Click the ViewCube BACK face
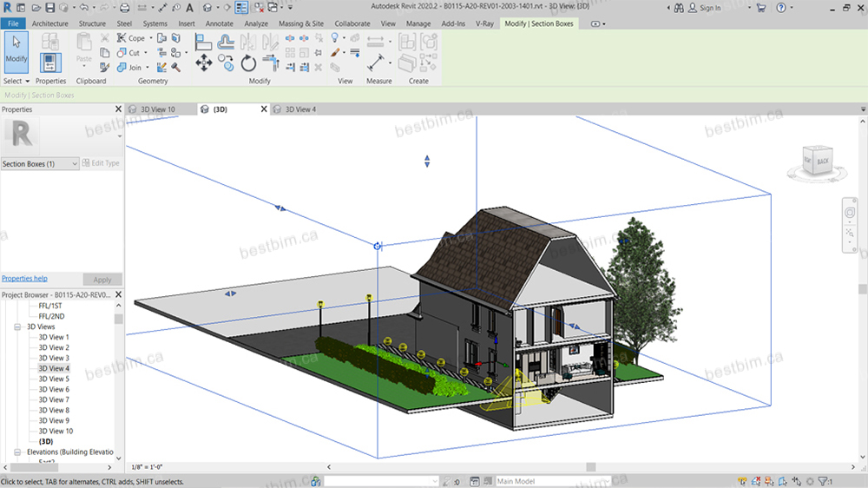This screenshot has width=868, height=488. (x=823, y=162)
